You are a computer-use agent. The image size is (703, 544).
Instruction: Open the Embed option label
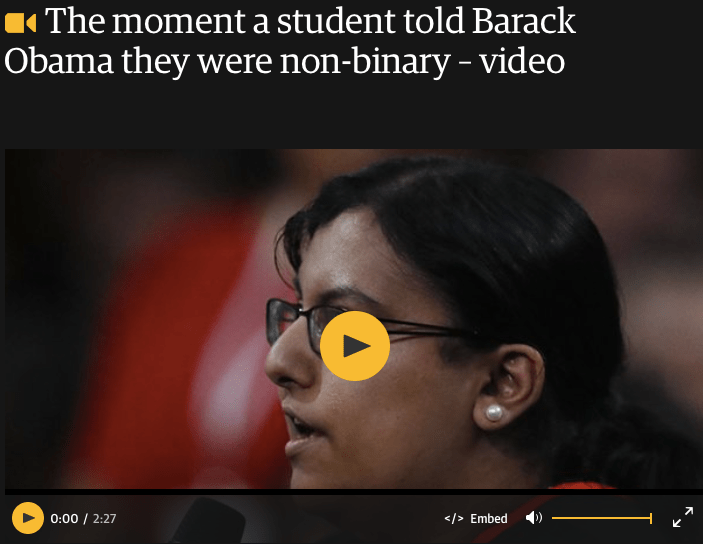[489, 518]
